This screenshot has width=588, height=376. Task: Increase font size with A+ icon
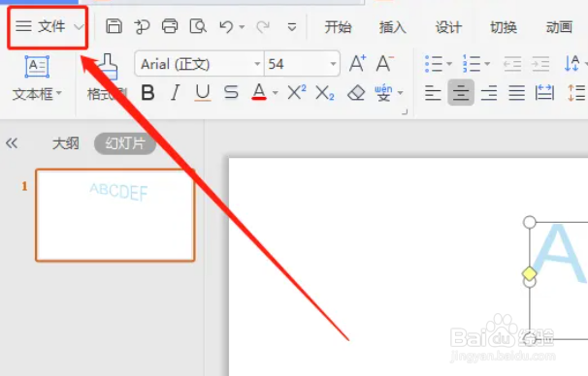357,63
